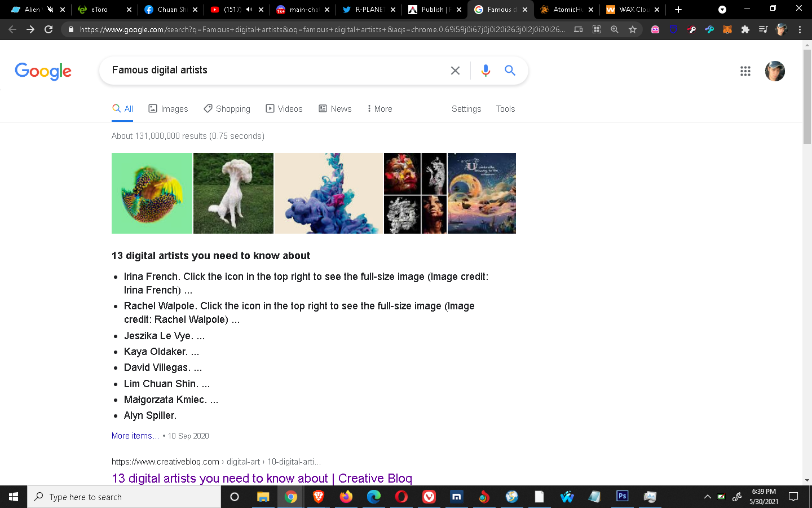Open Brave browser from taskbar
The height and width of the screenshot is (508, 812).
pos(318,497)
